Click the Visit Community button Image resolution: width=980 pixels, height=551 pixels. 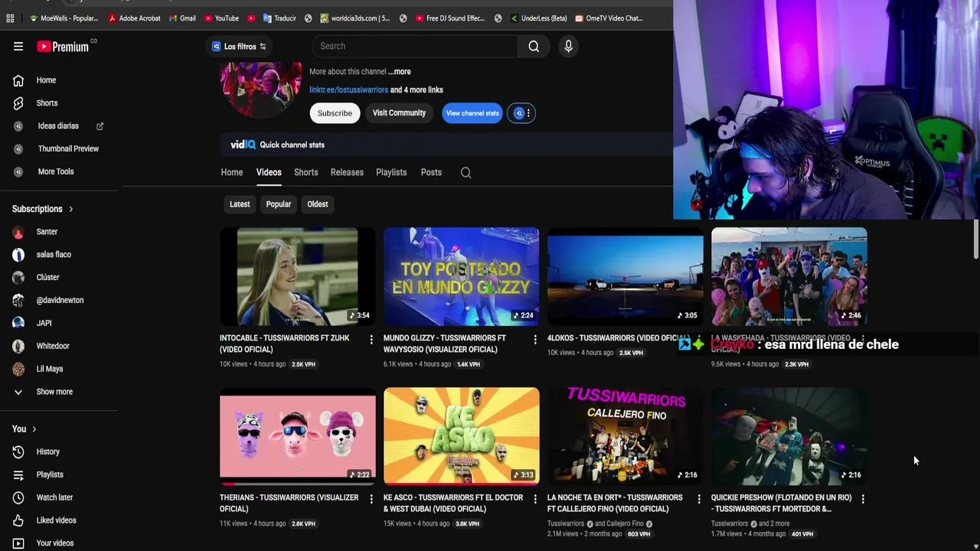[x=399, y=113]
